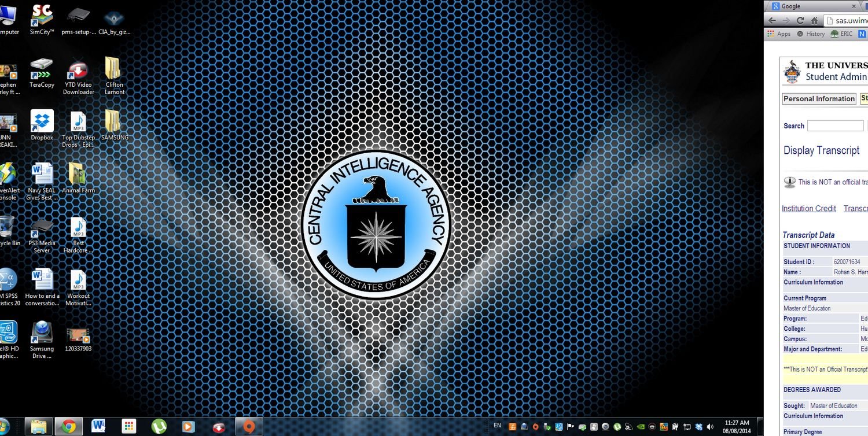The height and width of the screenshot is (436, 868).
Task: Click Chrome's forward arrow button
Action: pos(786,20)
